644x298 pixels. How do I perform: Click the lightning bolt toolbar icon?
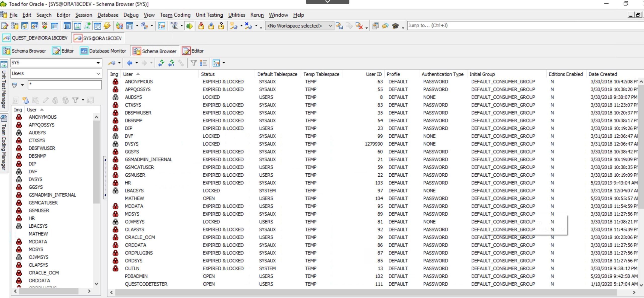point(107,26)
